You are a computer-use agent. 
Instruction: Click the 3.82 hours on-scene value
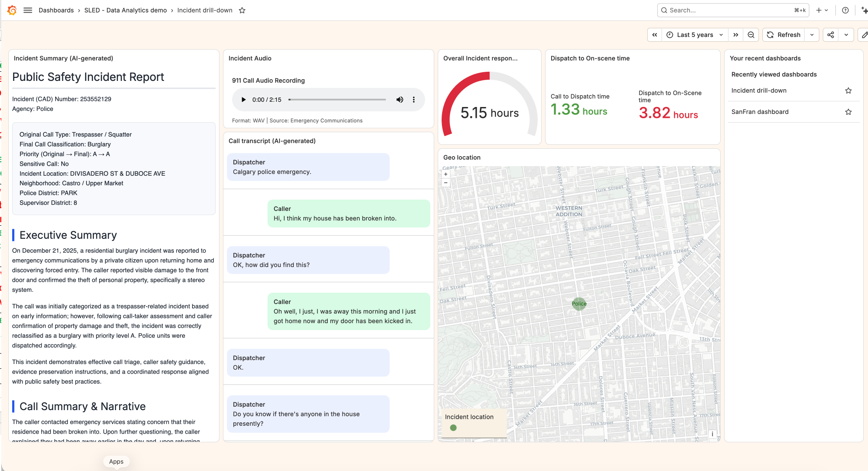668,113
